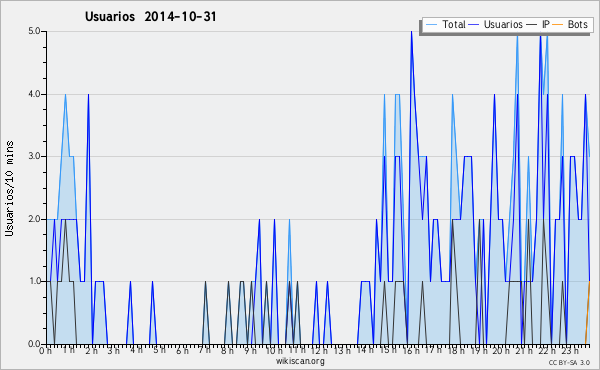Click the '0 h' x-axis label

[46, 350]
